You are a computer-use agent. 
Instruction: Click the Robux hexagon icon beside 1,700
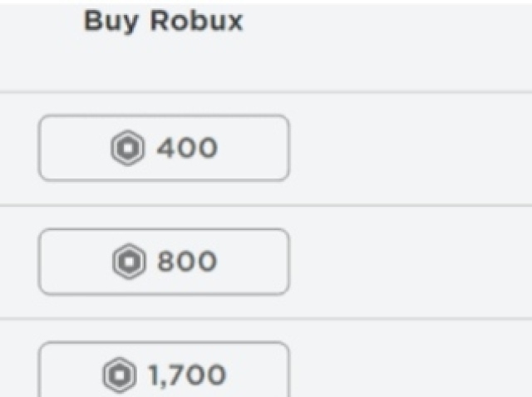pyautogui.click(x=120, y=375)
